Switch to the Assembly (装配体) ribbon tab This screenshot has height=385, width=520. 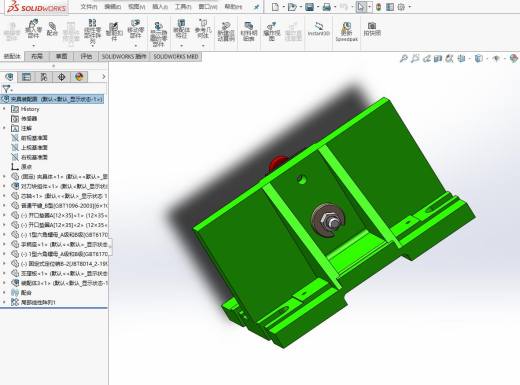click(x=12, y=56)
